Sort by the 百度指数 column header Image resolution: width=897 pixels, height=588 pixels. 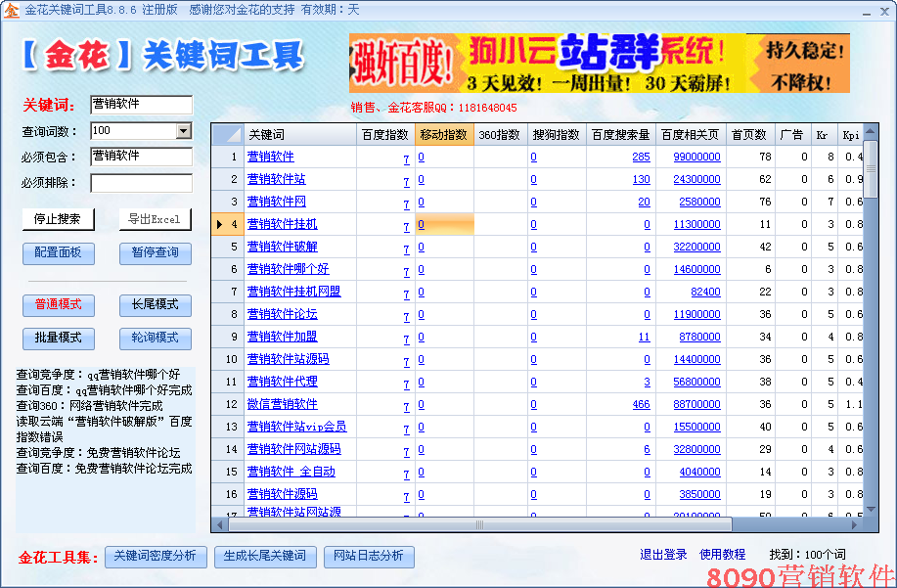385,134
